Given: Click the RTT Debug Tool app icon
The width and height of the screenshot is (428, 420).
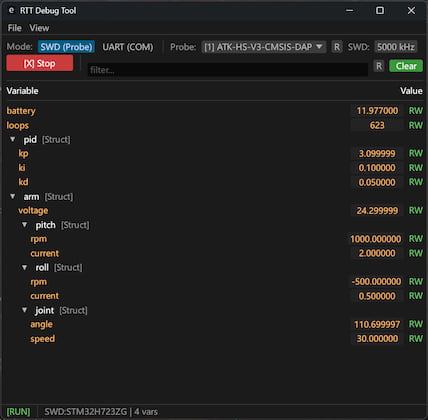Looking at the screenshot, I should tap(11, 10).
